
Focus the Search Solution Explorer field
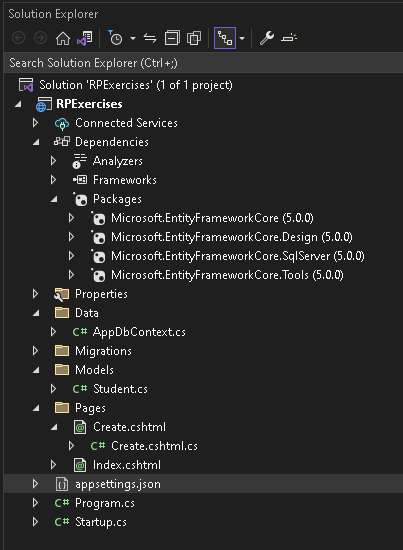pyautogui.click(x=203, y=63)
